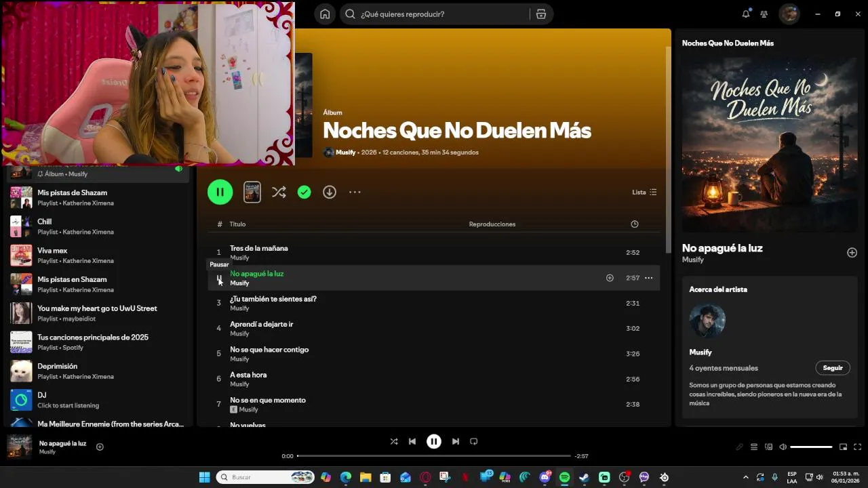Start the DJ session

click(98, 400)
